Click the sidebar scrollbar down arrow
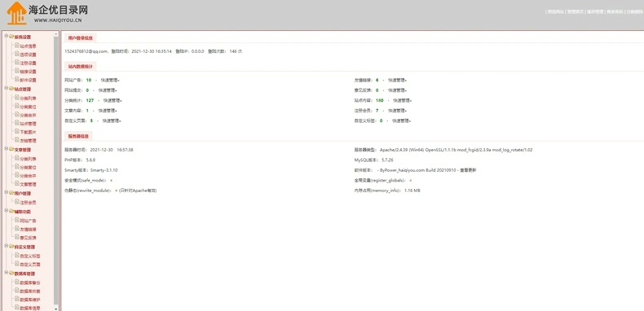Viewport: 644px width, 311px height. (x=56, y=308)
